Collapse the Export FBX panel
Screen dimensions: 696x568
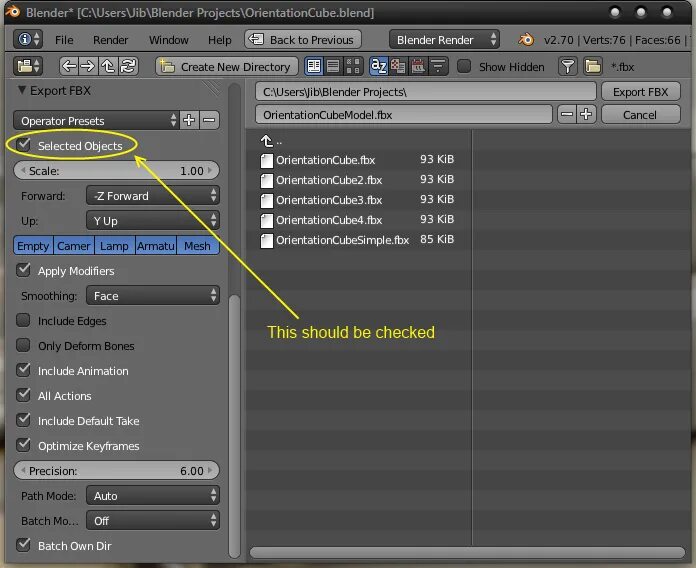22,90
